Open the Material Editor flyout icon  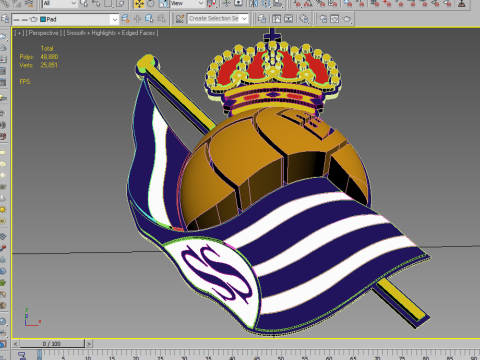click(304, 19)
